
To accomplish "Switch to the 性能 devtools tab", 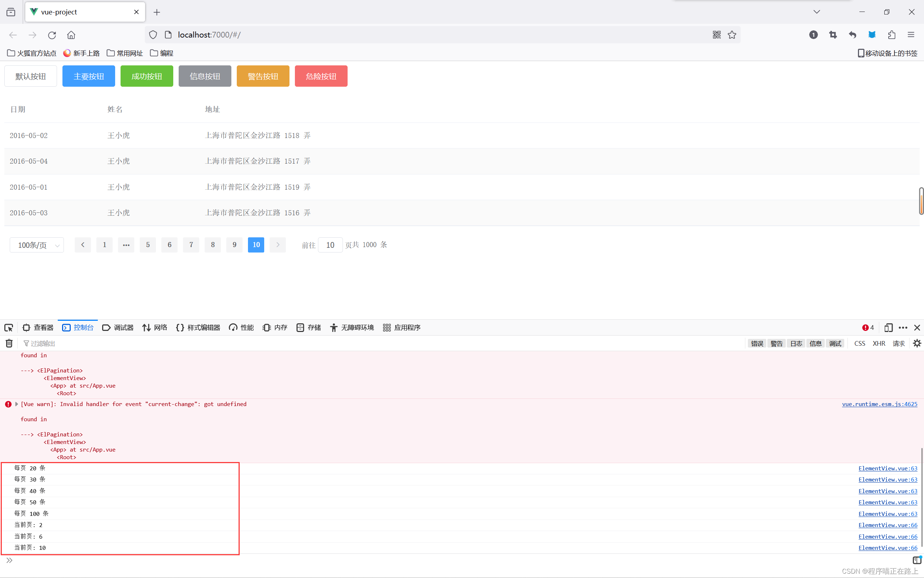I will 241,328.
